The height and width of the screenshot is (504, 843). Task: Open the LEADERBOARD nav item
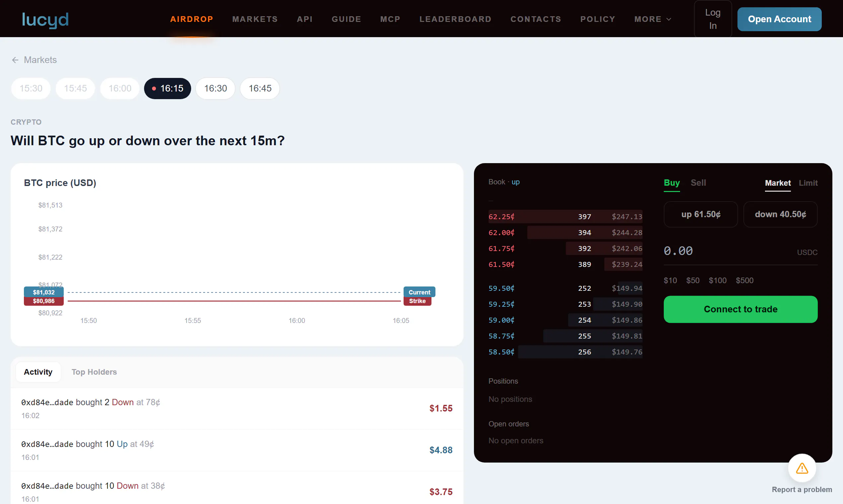point(455,19)
